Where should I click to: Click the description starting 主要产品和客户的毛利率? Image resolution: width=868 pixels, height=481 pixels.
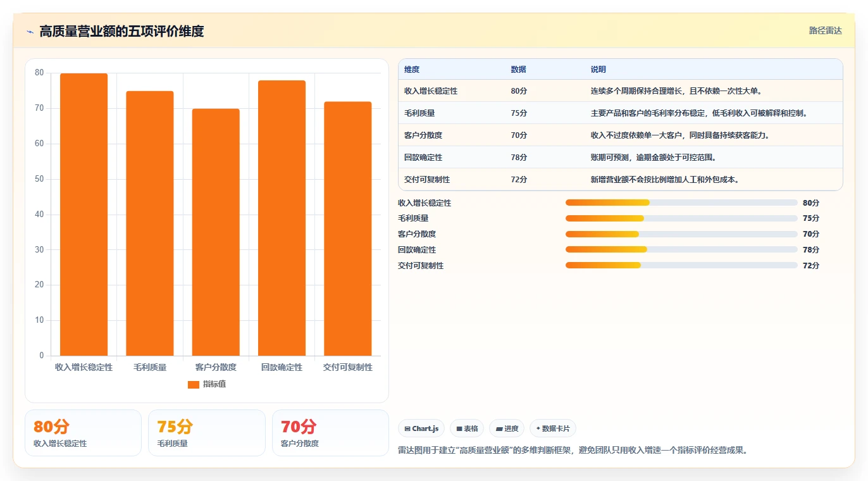pyautogui.click(x=700, y=113)
